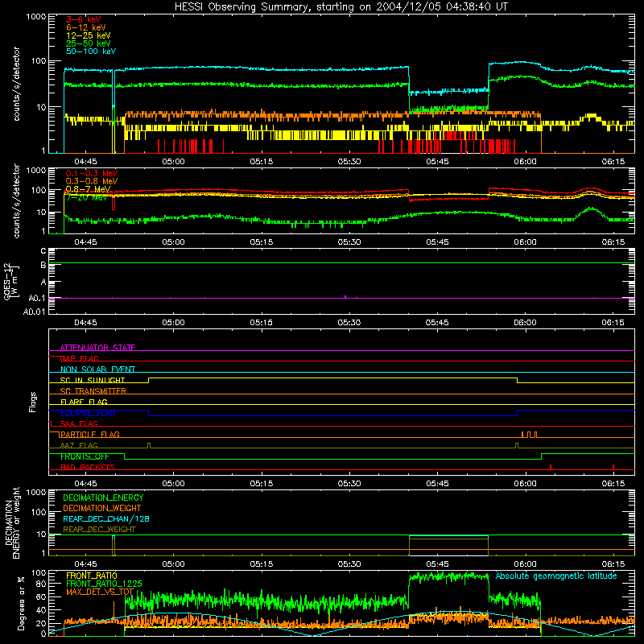Click the 05:00 tick under GOES panel

tap(173, 323)
